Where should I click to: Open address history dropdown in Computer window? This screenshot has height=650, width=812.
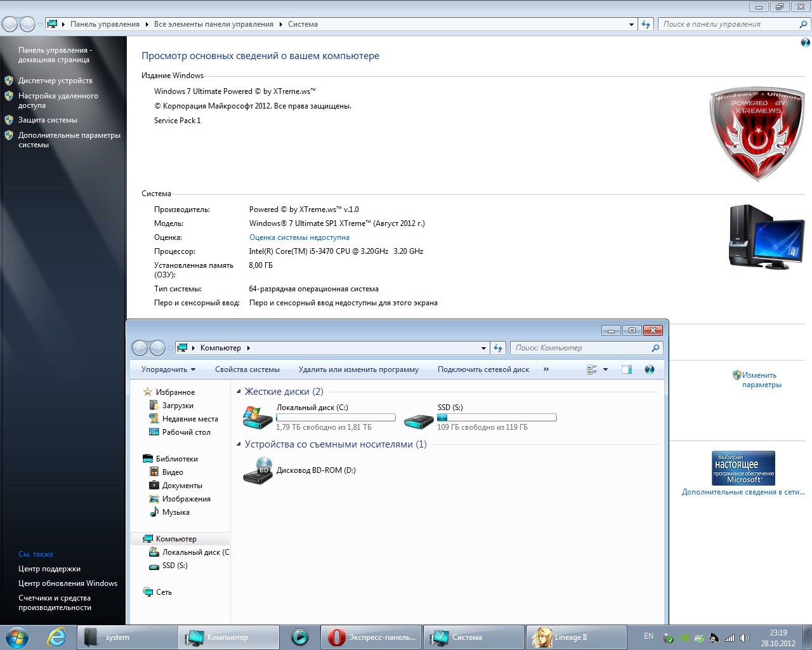483,348
